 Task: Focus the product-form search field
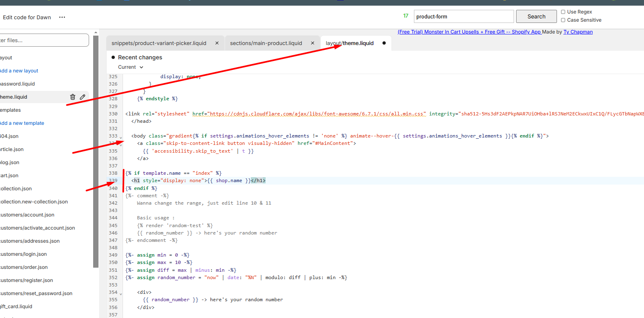click(x=464, y=16)
